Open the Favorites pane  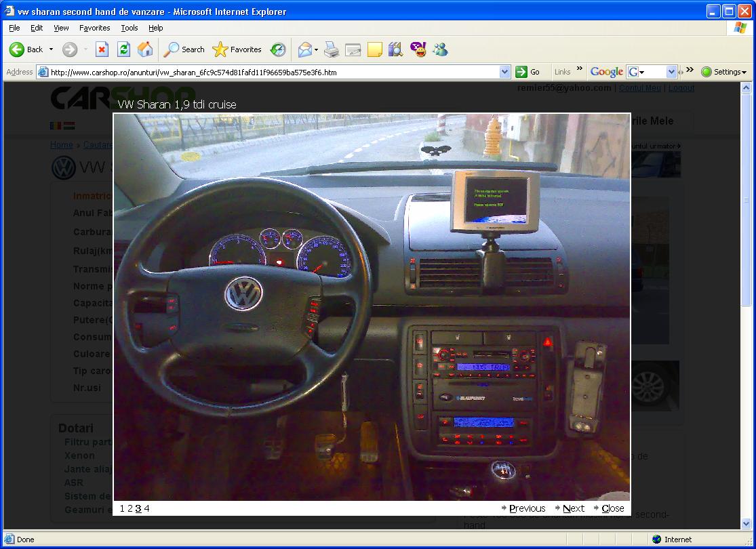[237, 49]
